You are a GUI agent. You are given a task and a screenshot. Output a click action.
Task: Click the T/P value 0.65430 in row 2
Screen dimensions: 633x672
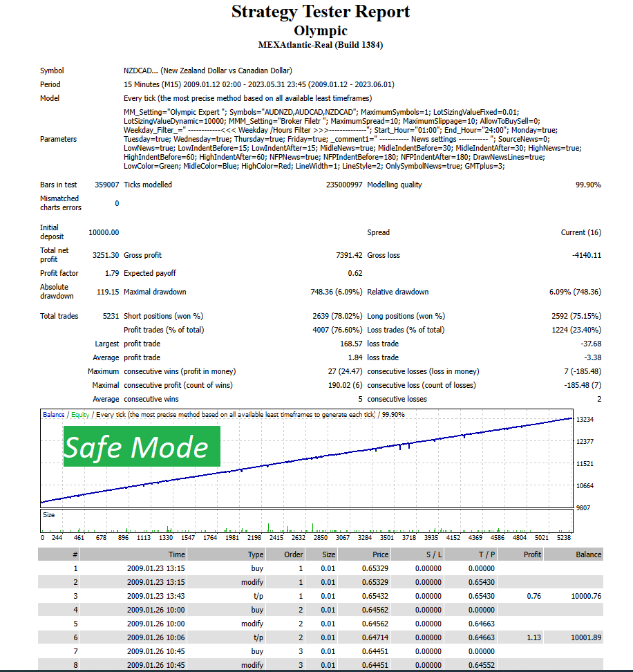[482, 582]
